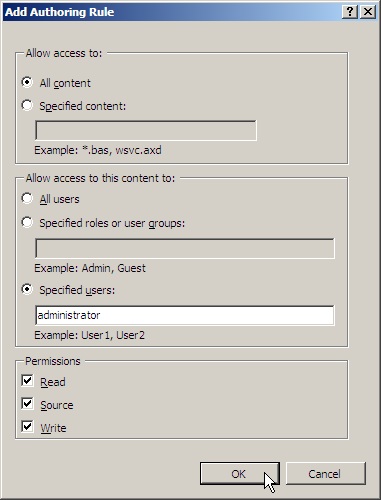This screenshot has width=381, height=500.
Task: Click the Add Authoring Rule title bar
Action: [x=172, y=12]
